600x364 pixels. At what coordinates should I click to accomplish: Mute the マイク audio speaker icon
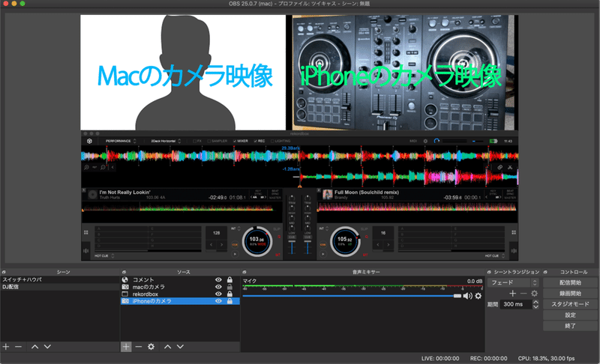click(x=467, y=296)
